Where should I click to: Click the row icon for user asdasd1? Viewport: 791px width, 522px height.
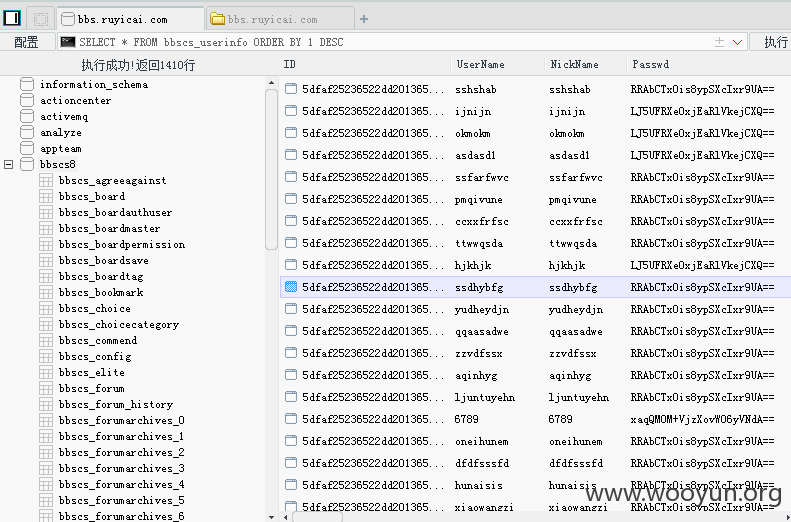point(291,155)
